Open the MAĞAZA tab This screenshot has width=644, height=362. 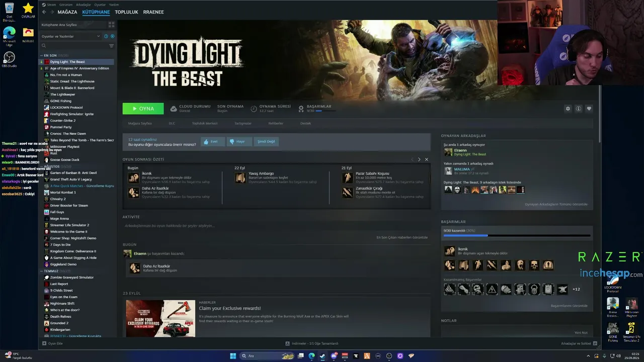[x=67, y=12]
